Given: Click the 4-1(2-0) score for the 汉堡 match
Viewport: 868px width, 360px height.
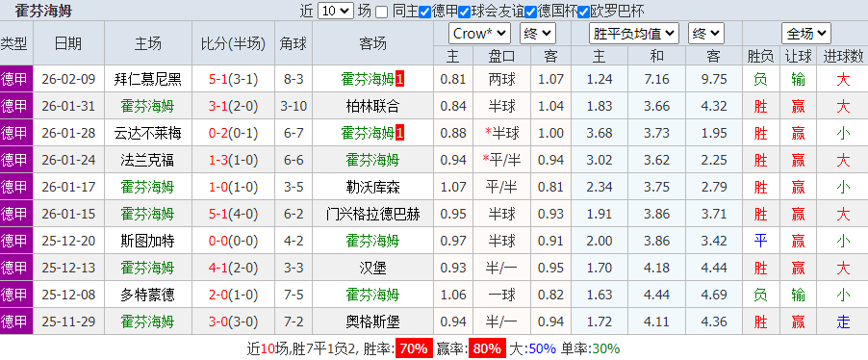Looking at the screenshot, I should (x=233, y=268).
